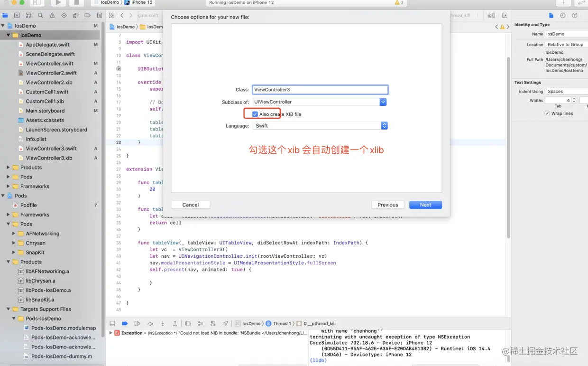Edit the Class name field ViewController3
Screen dimensions: 588x366
click(320, 90)
